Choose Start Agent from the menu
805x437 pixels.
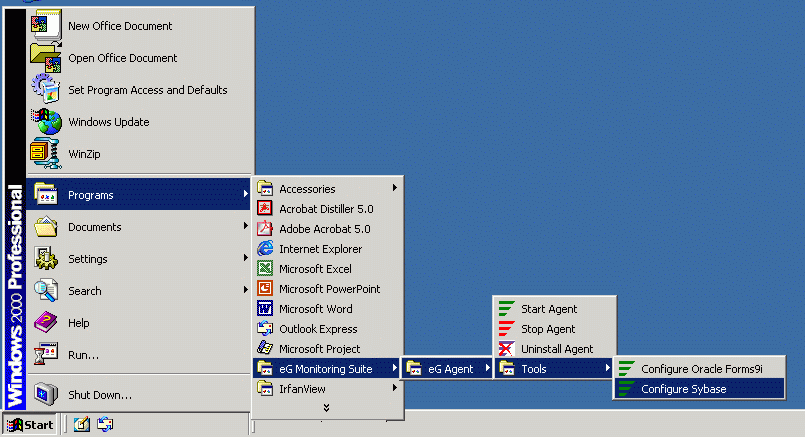(x=554, y=309)
